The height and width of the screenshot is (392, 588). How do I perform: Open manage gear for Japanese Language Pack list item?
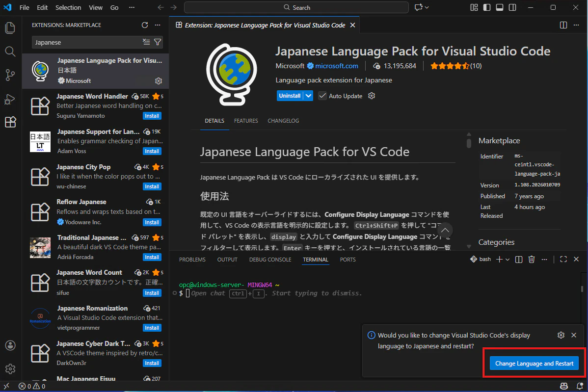(159, 81)
